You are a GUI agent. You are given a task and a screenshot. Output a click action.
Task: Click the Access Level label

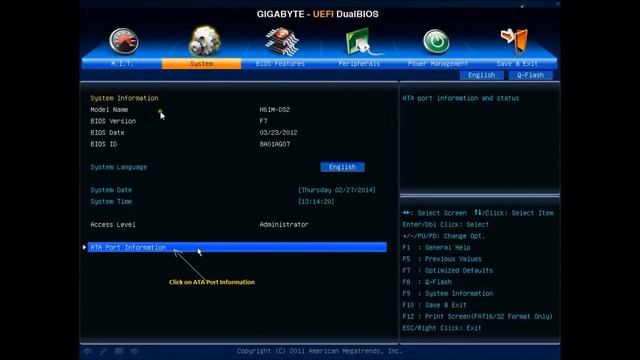coord(113,224)
